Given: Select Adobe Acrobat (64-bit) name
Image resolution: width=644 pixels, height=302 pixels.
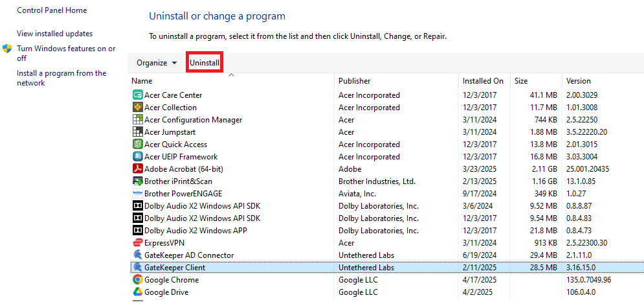Looking at the screenshot, I should [184, 169].
